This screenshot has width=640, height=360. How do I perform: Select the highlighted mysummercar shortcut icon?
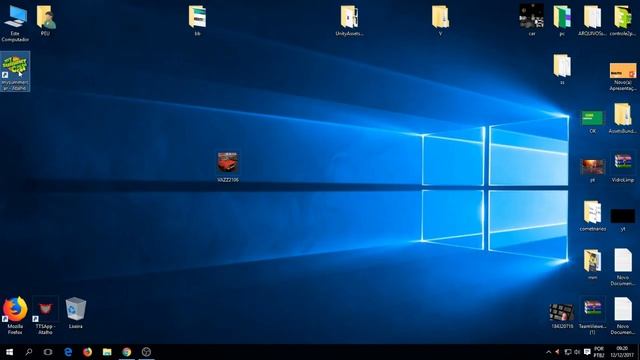click(x=15, y=71)
